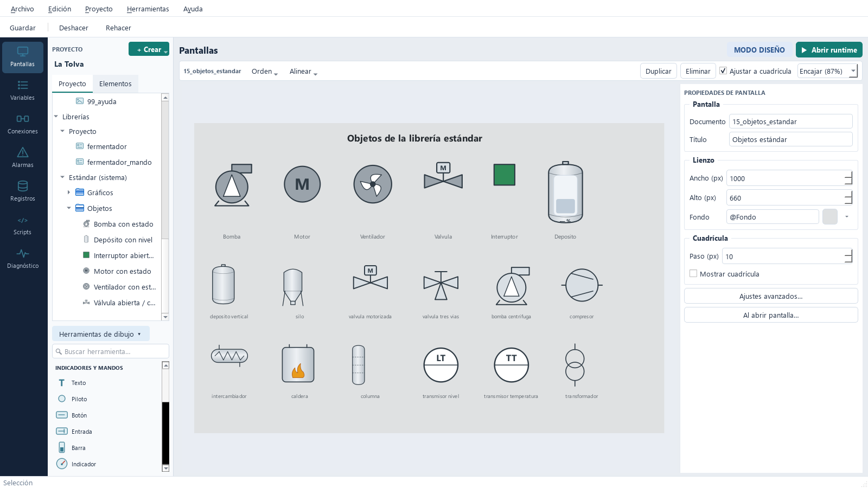Select the Bomba pump symbol on canvas

pos(233,185)
